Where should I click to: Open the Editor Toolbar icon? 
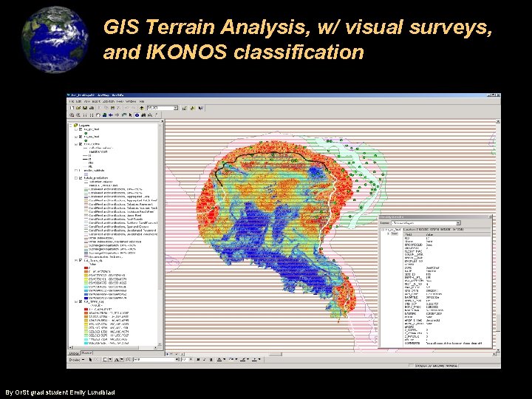185,108
